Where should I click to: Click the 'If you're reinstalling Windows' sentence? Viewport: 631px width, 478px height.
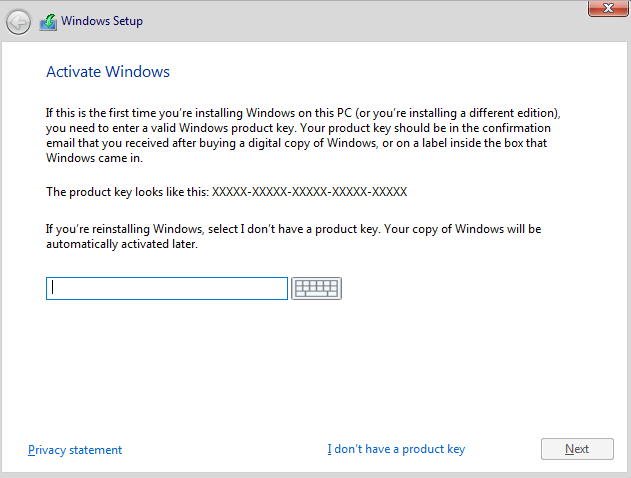click(293, 229)
